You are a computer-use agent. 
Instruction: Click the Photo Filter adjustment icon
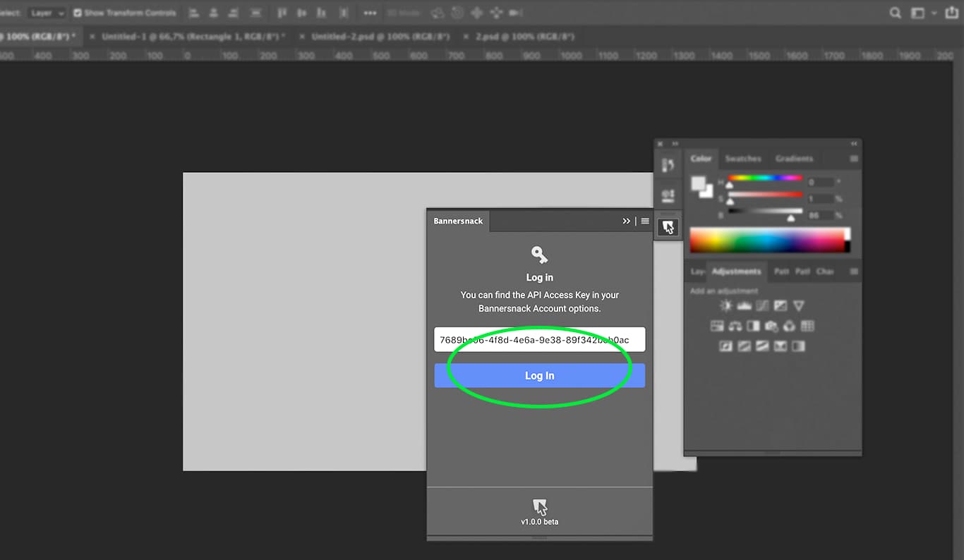pos(771,326)
